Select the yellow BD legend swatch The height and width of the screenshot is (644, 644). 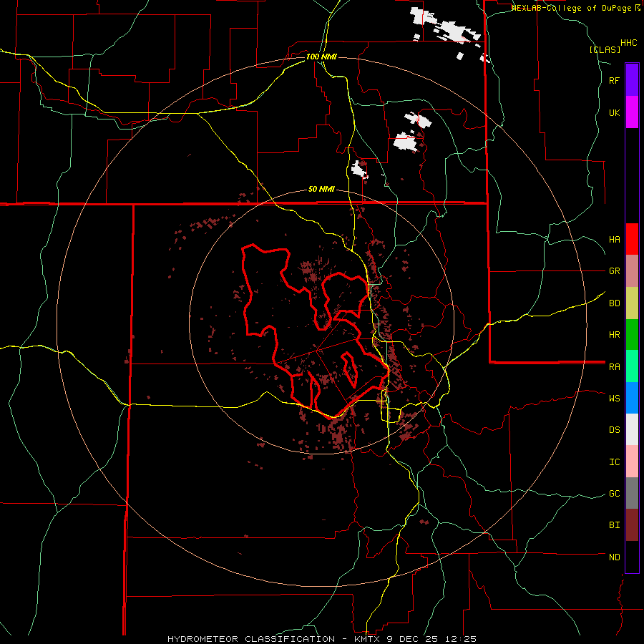pos(632,303)
